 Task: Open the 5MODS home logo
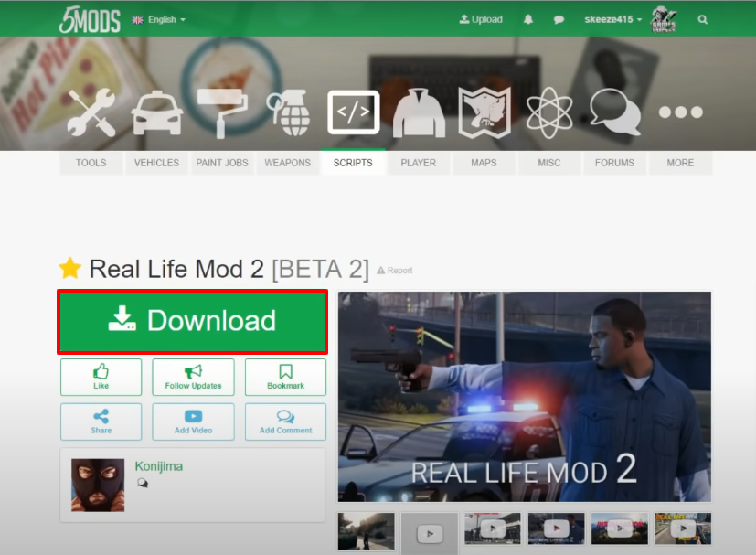point(90,20)
